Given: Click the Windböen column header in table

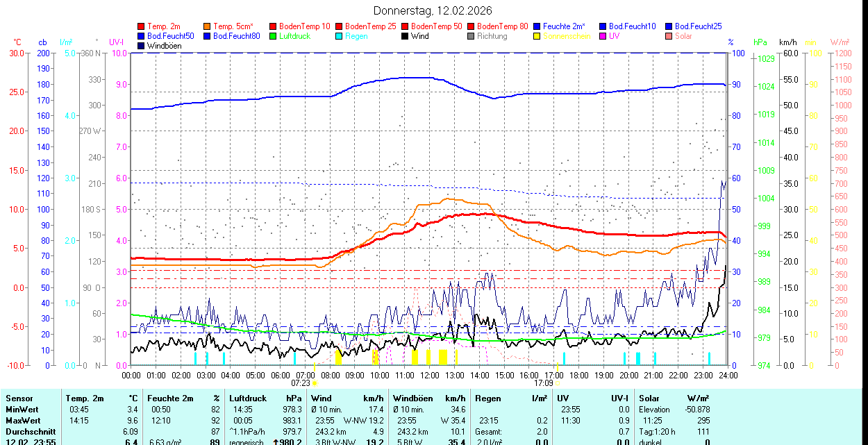Looking at the screenshot, I should 412,398.
